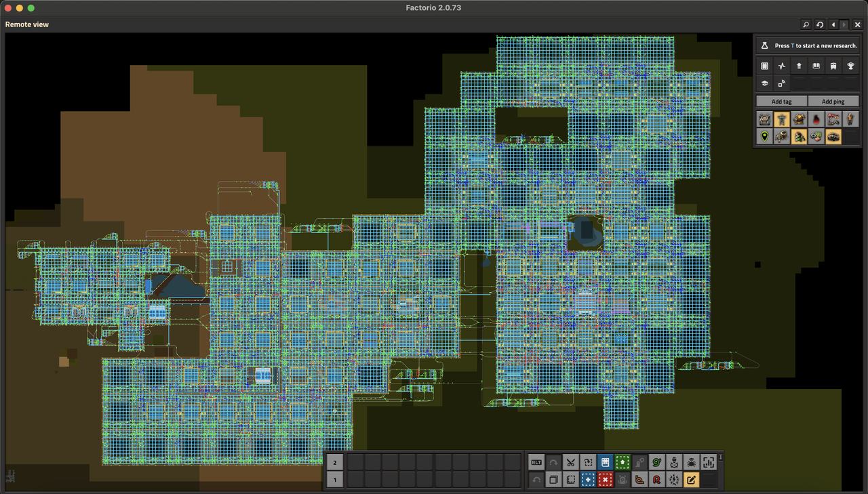
Task: Click the green spiral remote shortcut
Action: pyautogui.click(x=657, y=462)
